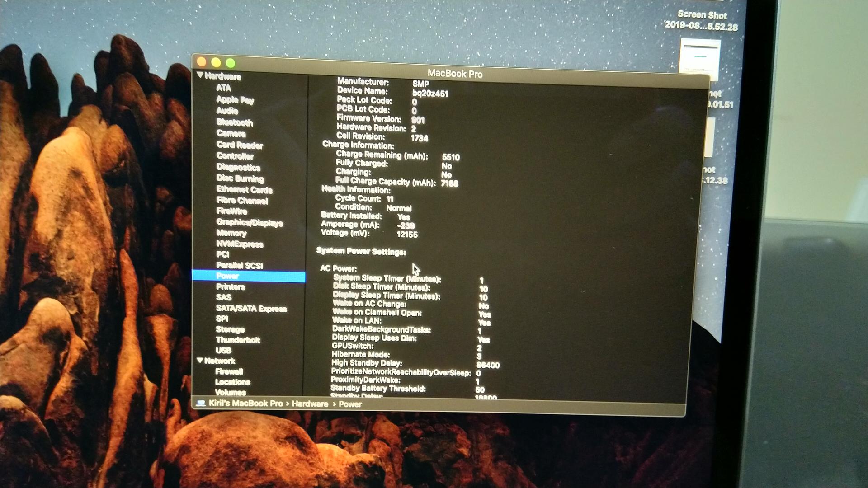Open Graphics/Displays entry
The width and height of the screenshot is (868, 488).
[x=249, y=222]
